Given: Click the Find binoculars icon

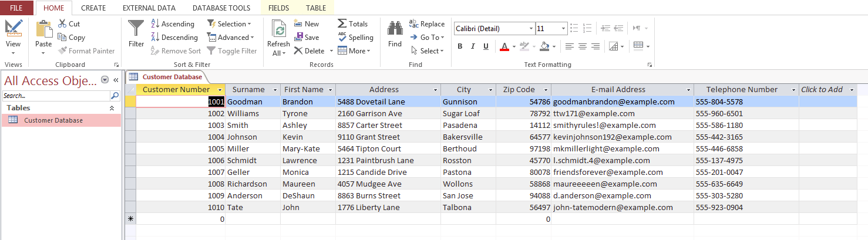Looking at the screenshot, I should (395, 28).
